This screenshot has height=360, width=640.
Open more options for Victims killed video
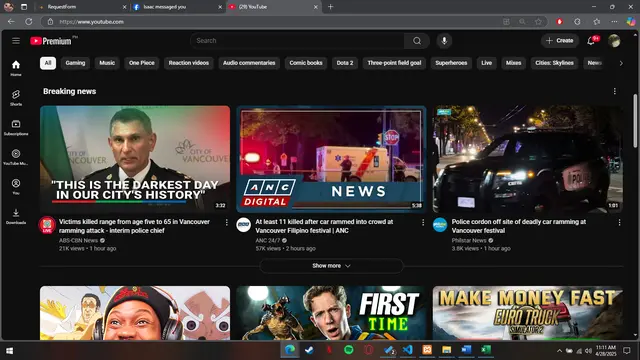tap(227, 222)
